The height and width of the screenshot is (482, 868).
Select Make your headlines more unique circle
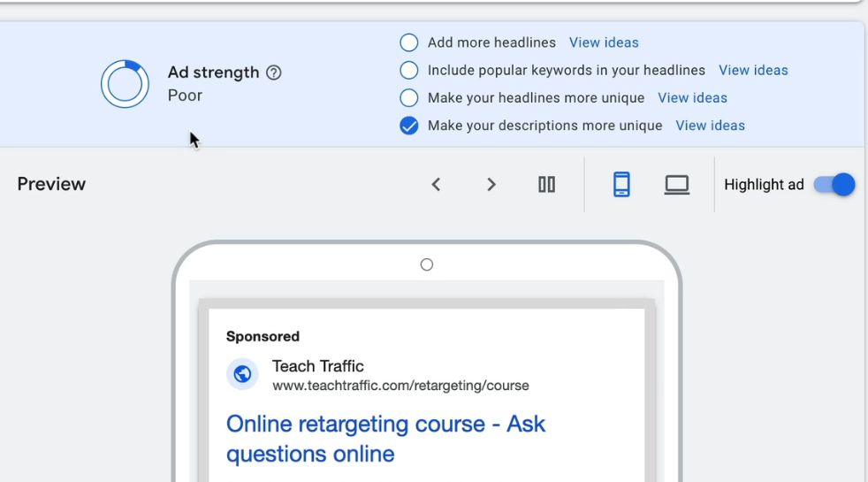(x=408, y=98)
